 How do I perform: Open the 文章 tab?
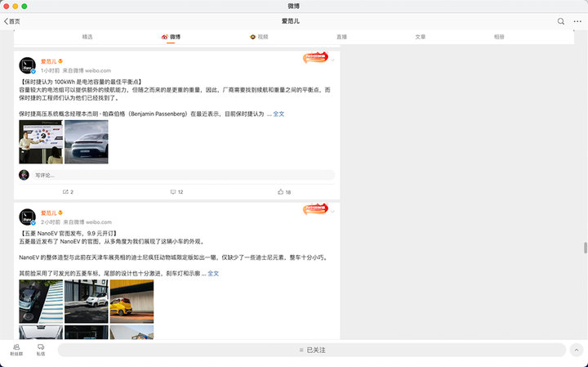[x=420, y=37]
